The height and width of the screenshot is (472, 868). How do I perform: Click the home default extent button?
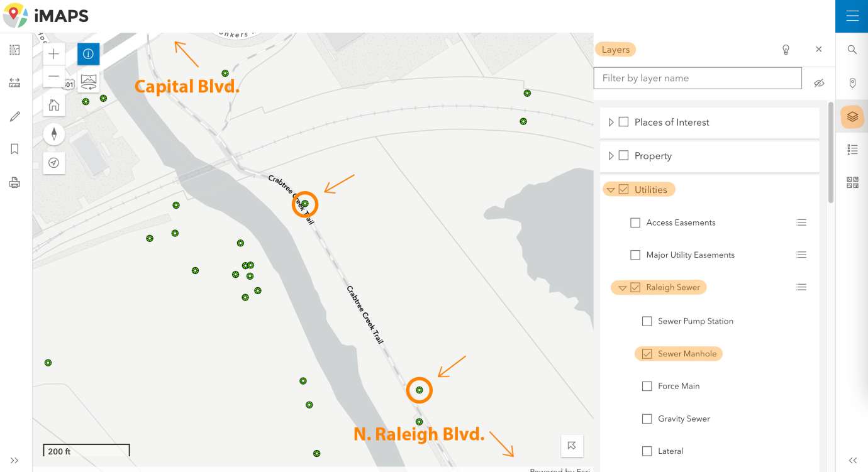[x=54, y=105]
